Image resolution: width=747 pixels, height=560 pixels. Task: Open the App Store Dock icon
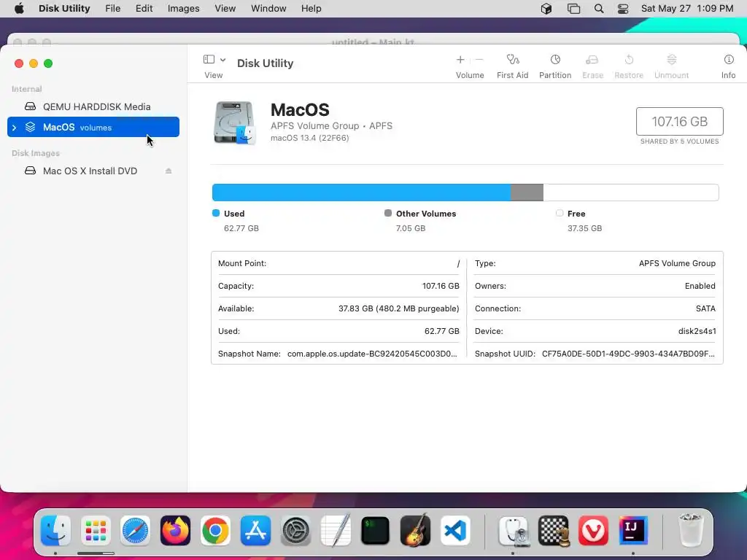(x=255, y=531)
